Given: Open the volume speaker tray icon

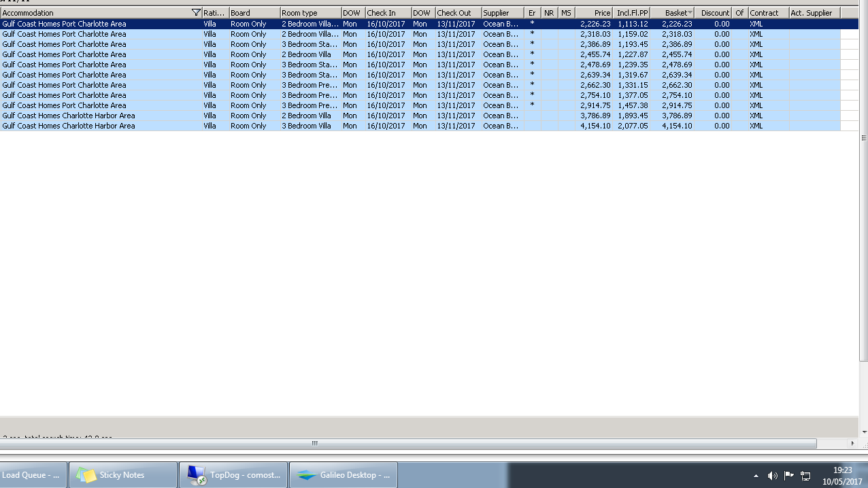Looking at the screenshot, I should pos(772,476).
